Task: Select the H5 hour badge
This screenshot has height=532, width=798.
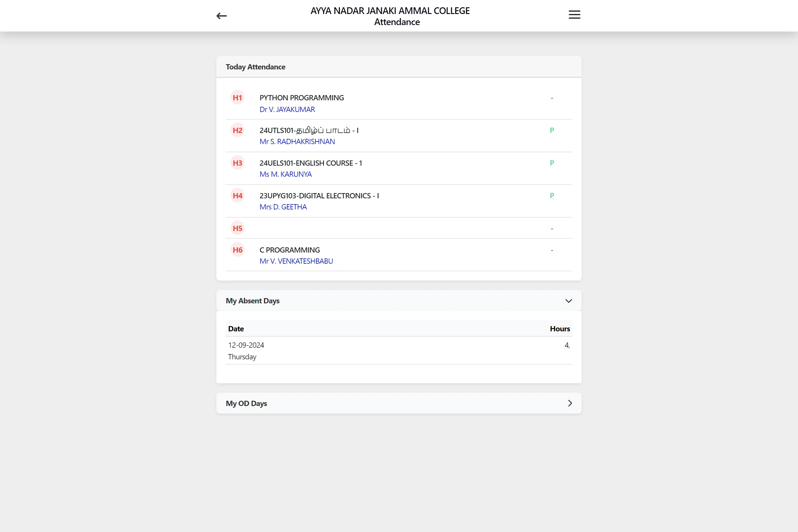Action: [237, 228]
